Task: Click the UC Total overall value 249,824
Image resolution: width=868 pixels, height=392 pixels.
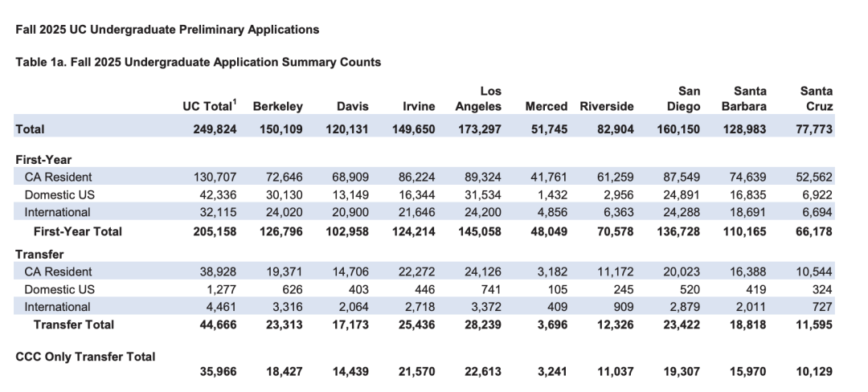Action: click(211, 129)
